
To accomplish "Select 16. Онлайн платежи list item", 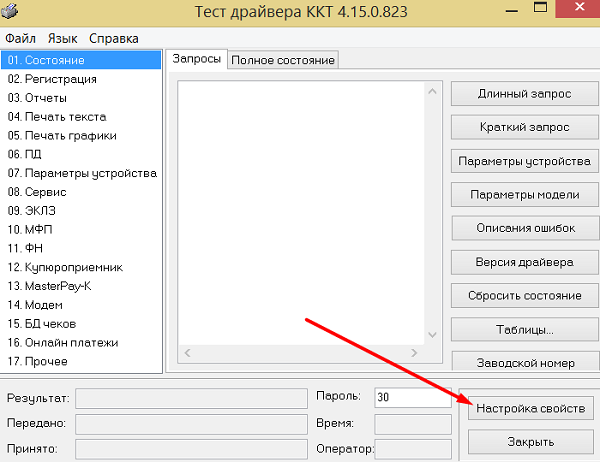I will click(81, 343).
